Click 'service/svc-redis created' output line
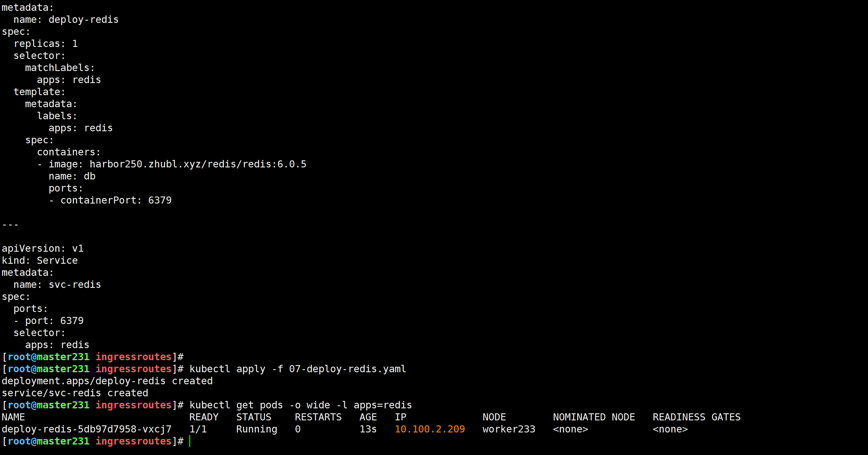 coord(75,393)
